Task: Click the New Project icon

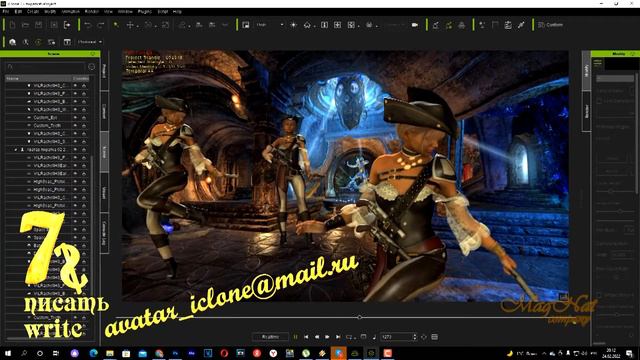Action: (12, 25)
